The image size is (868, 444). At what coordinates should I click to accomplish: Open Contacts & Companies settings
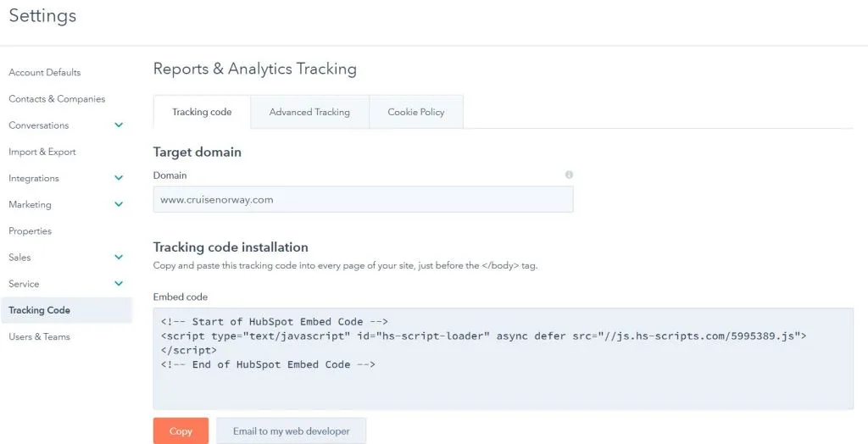coord(57,99)
